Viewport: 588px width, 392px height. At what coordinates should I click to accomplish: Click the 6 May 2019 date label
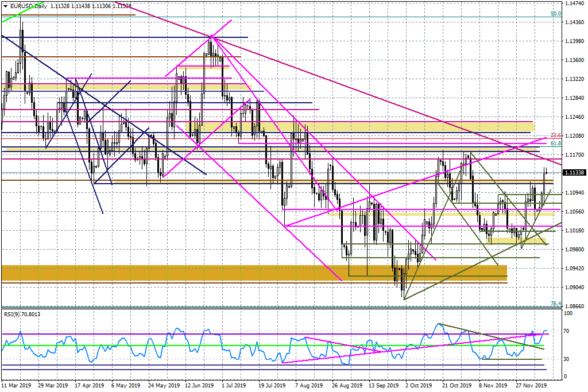point(126,385)
